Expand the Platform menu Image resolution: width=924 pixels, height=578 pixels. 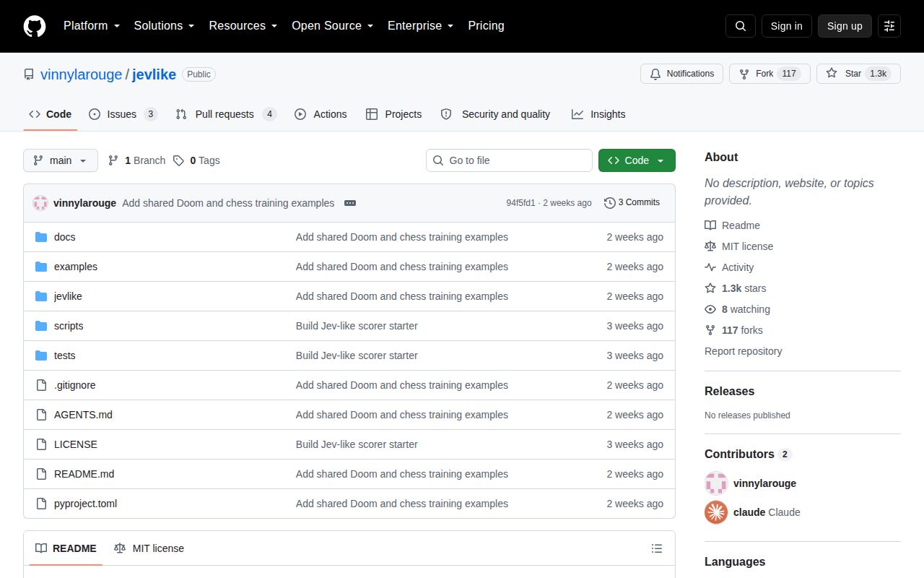pyautogui.click(x=91, y=25)
